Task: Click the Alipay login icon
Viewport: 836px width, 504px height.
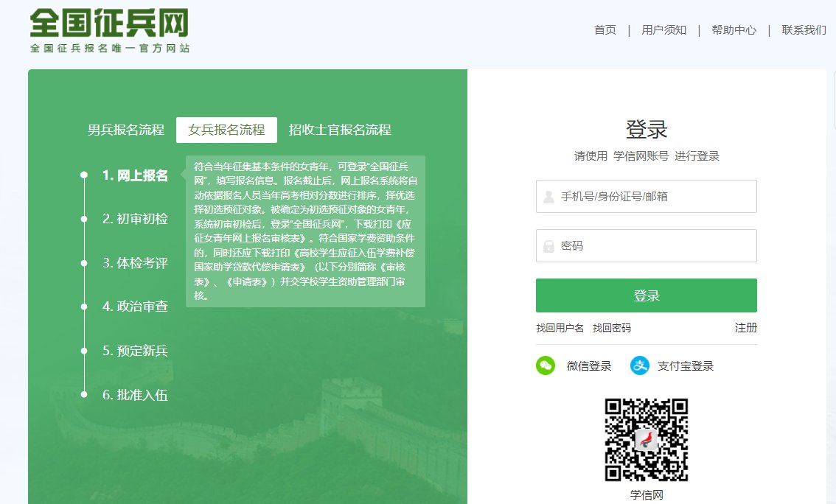Action: coord(640,365)
